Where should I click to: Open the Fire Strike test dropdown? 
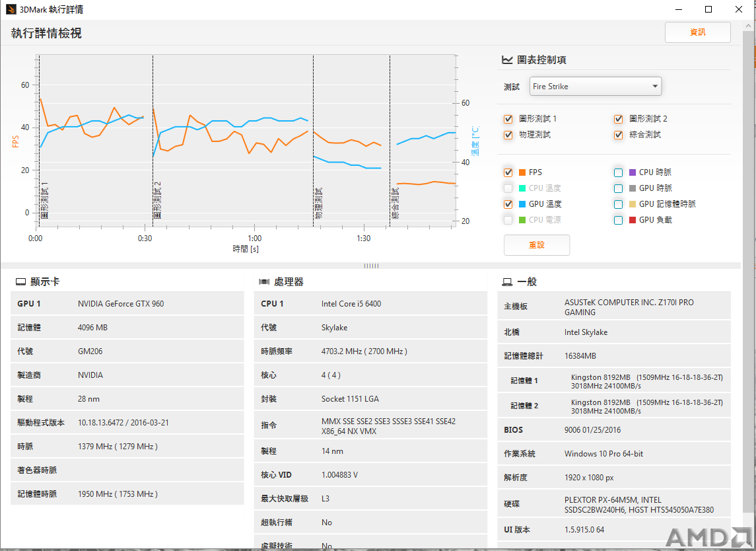pos(596,87)
